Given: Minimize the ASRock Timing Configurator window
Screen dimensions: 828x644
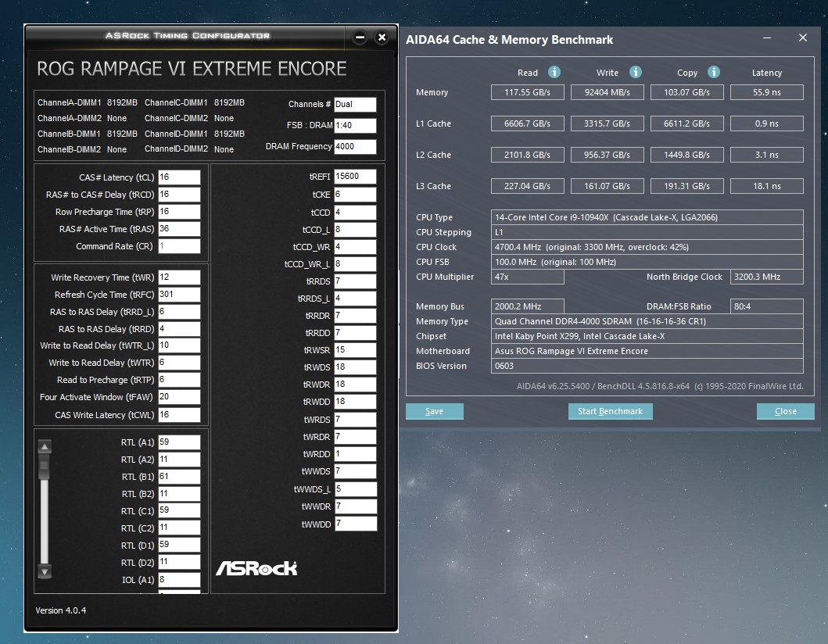Looking at the screenshot, I should point(360,38).
